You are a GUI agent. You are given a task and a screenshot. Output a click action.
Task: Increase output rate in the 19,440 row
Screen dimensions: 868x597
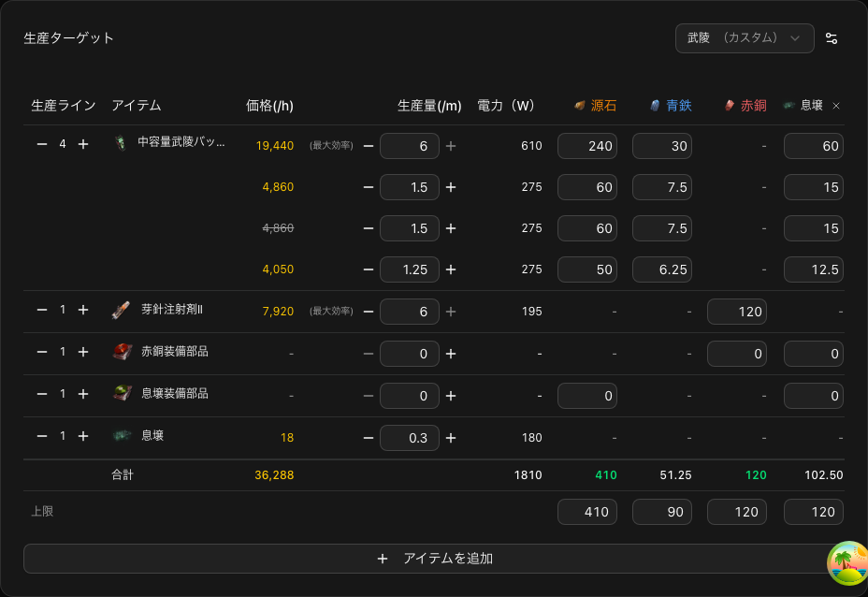tap(451, 146)
